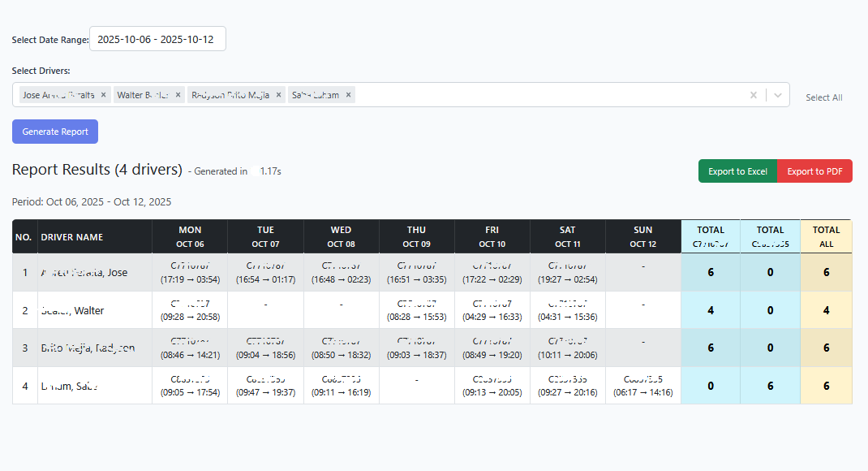Click the MON OCT 06 column header
The width and height of the screenshot is (868, 471).
(x=190, y=236)
